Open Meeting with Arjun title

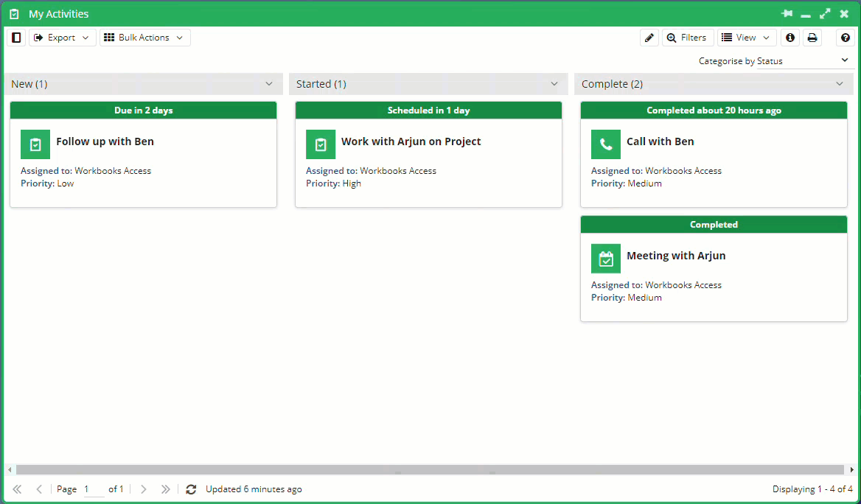676,256
